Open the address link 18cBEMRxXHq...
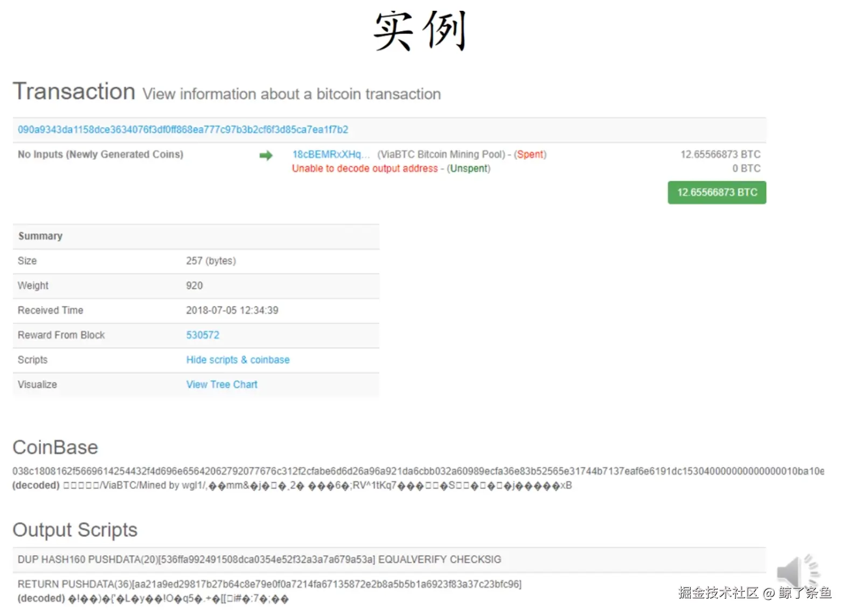Viewport: 848px width, 616px height. pos(331,155)
